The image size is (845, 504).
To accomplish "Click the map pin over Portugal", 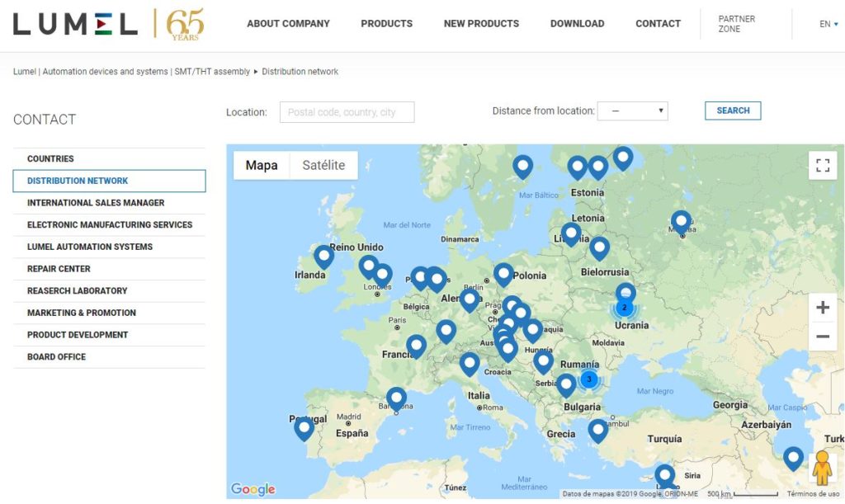I will point(304,427).
